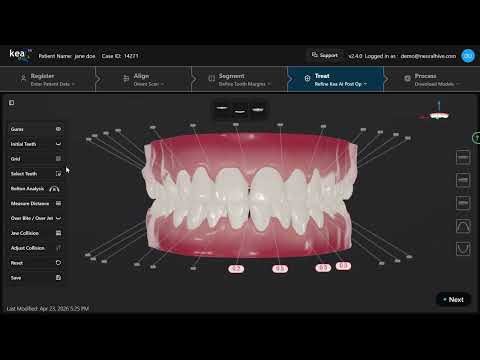Select third side view preset on right
The height and width of the screenshot is (360, 480).
pyautogui.click(x=463, y=203)
